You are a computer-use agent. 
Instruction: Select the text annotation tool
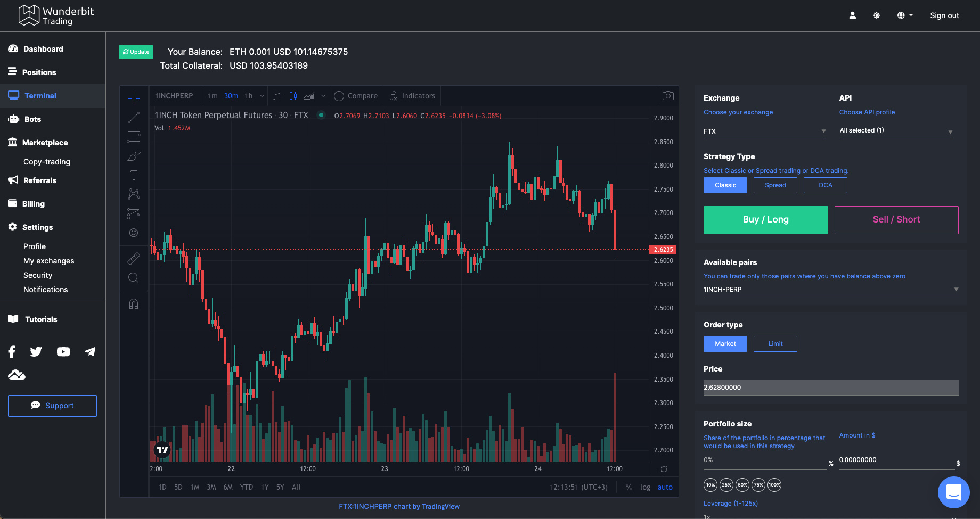tap(134, 175)
